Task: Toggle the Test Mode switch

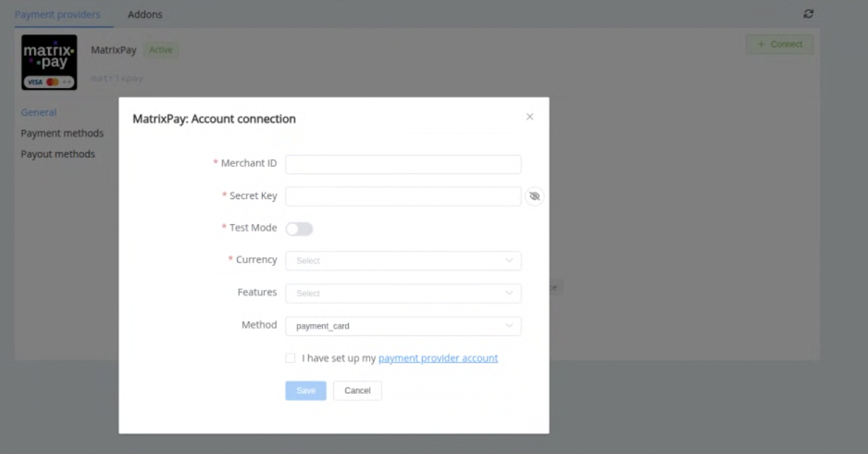Action: coord(299,228)
